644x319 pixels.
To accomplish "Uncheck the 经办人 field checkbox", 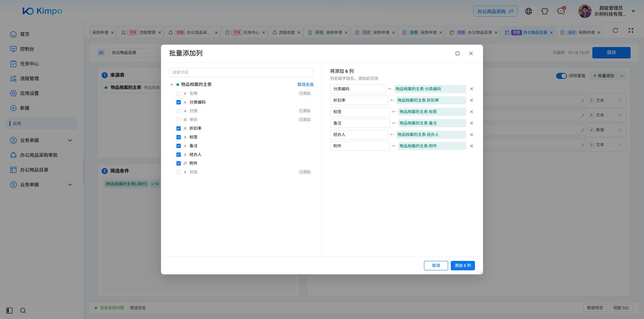I will pos(178,154).
